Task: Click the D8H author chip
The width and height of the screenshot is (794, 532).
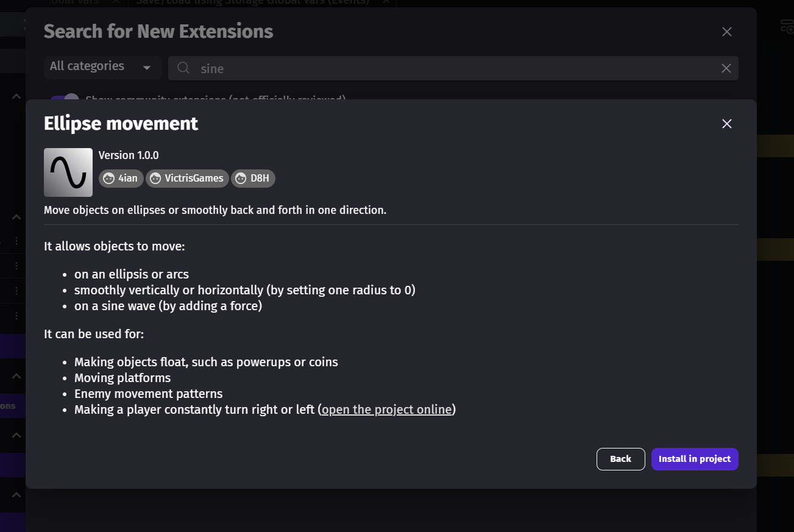Action: [253, 179]
